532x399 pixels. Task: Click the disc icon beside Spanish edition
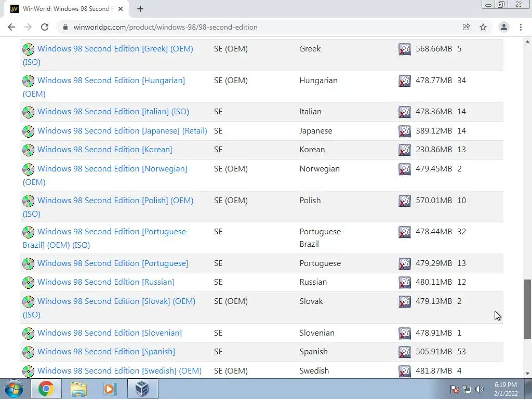pos(28,352)
